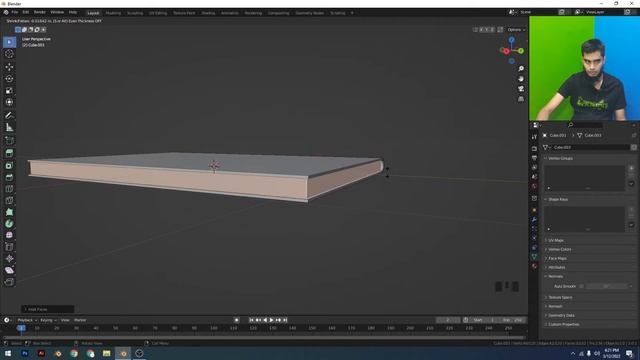Viewport: 640px width, 360px height.
Task: Open the Render menu
Action: tap(40, 13)
